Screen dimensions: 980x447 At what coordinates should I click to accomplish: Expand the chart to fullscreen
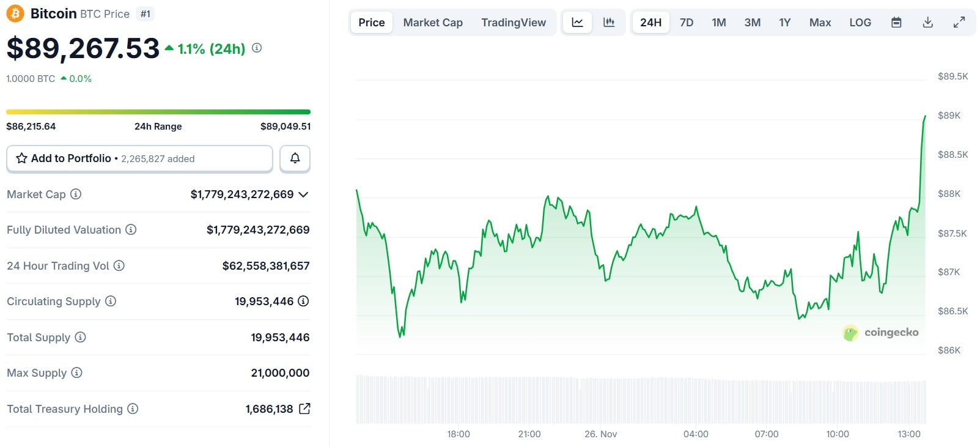click(959, 23)
